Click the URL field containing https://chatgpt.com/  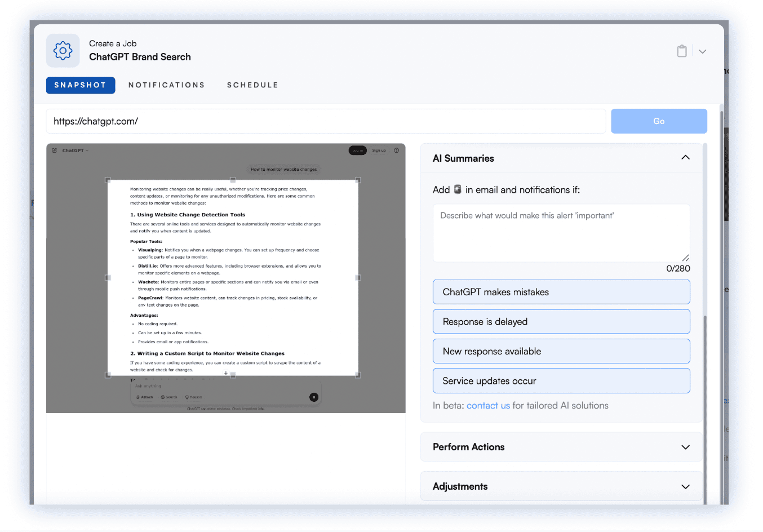point(326,121)
